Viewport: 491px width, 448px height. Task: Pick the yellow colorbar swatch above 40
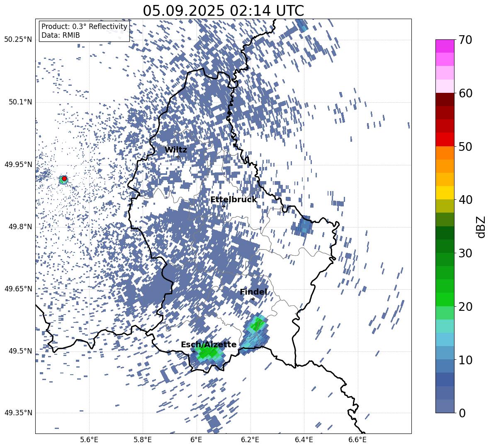[x=445, y=193]
